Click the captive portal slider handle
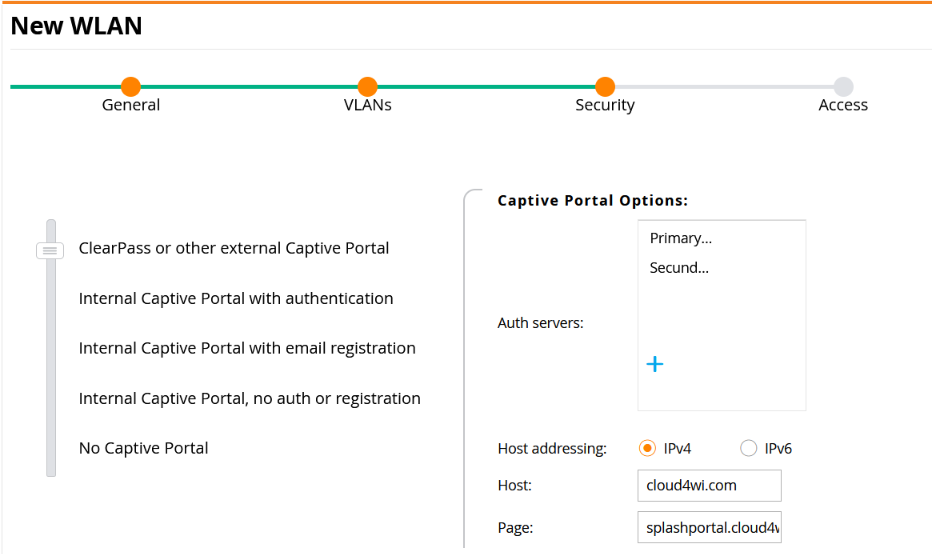The image size is (932, 554). tap(50, 250)
